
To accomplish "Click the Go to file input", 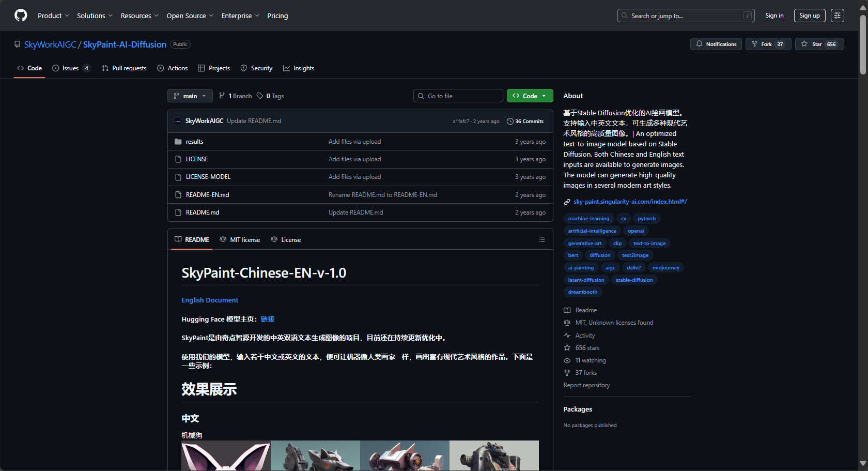I will [458, 96].
